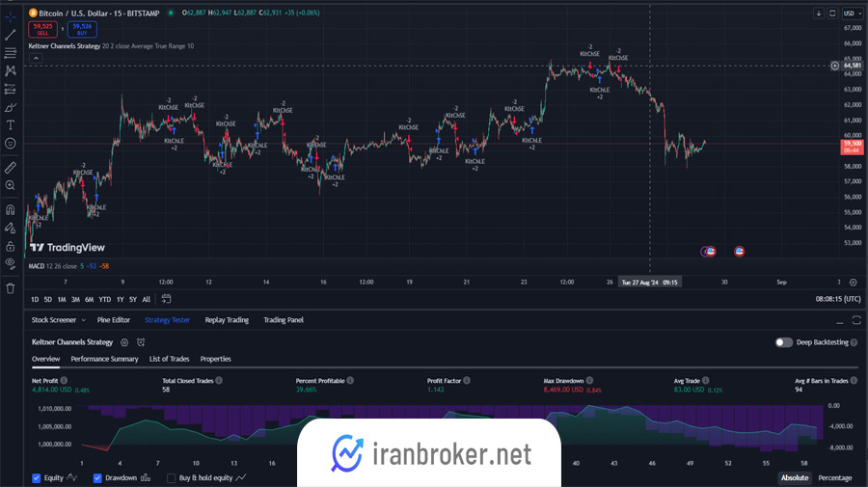Click the Percent Profitable info icon
Viewport: 868px width, 487px height.
350,380
